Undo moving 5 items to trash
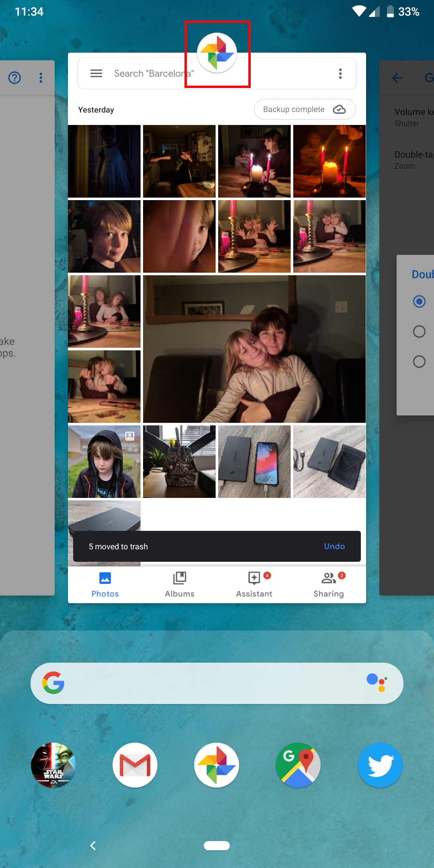Viewport: 434px width, 868px height. (334, 547)
